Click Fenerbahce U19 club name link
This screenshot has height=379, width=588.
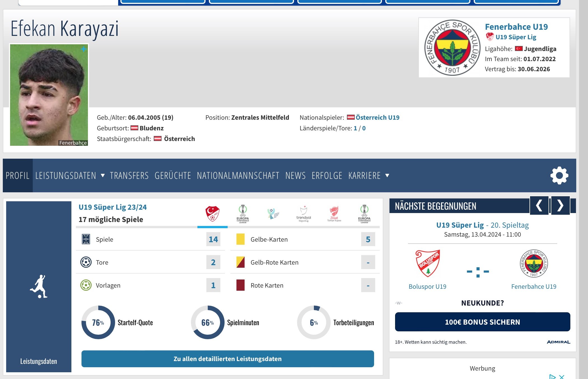pos(516,27)
